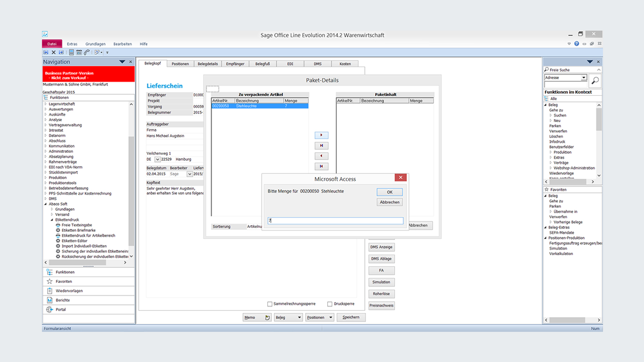Screen dimensions: 644x362
Task: Close the Microsoft Access dialog with red X
Action: (400, 178)
